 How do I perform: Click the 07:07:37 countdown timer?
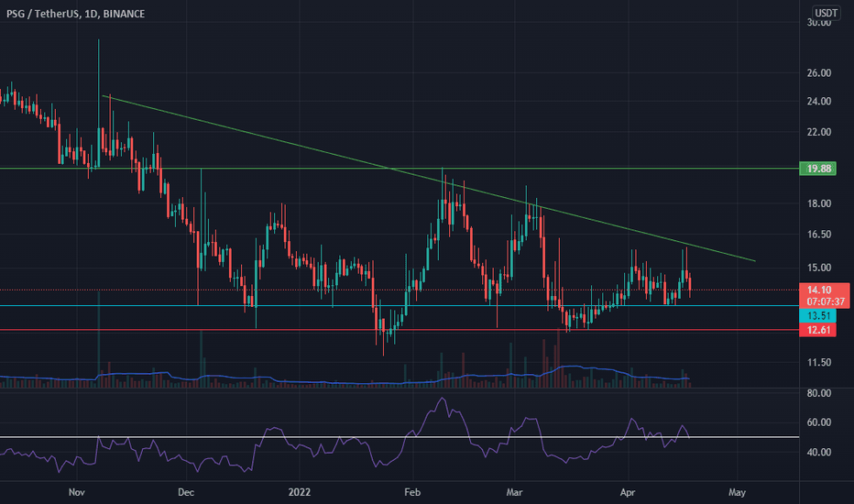click(x=826, y=301)
